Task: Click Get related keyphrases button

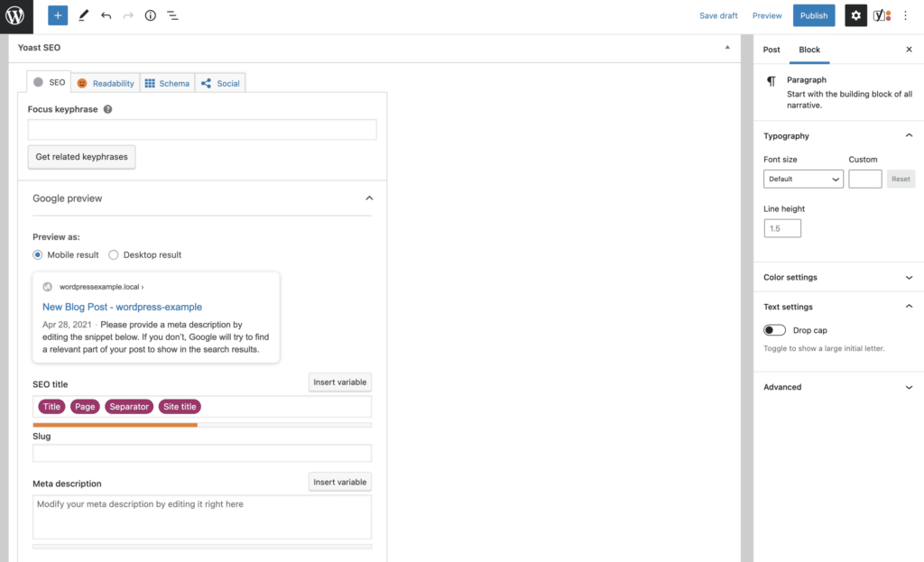Action: [81, 157]
